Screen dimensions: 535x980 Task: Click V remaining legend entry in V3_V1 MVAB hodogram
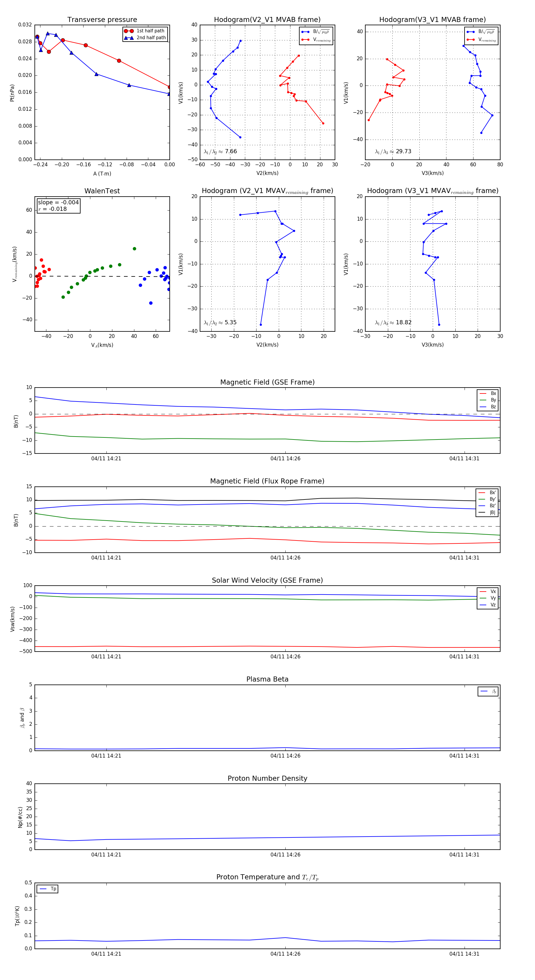click(x=481, y=39)
